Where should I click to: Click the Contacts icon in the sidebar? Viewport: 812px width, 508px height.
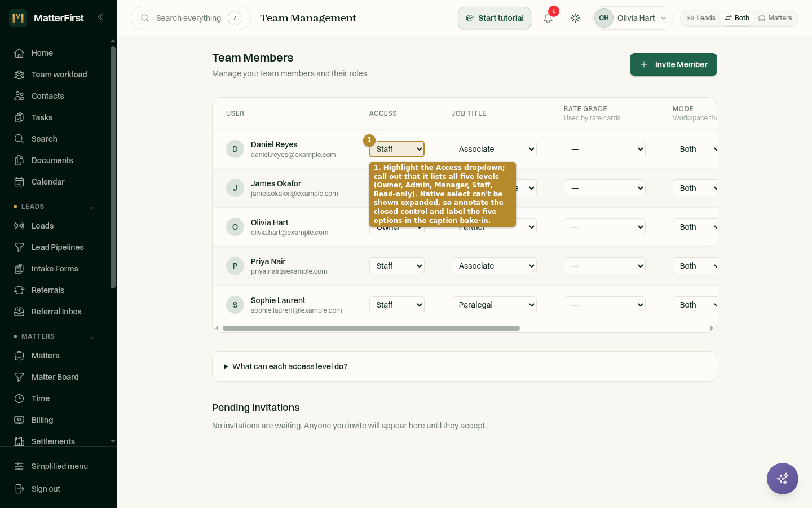19,96
